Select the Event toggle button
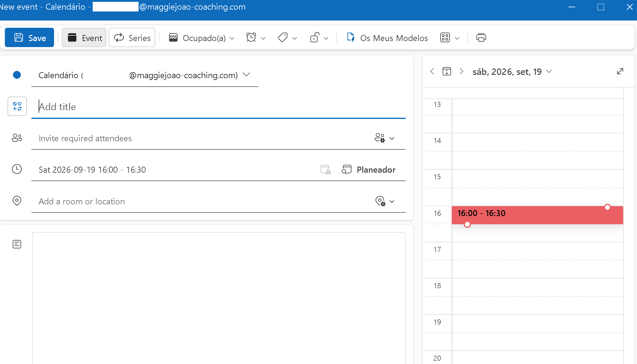 pos(84,38)
